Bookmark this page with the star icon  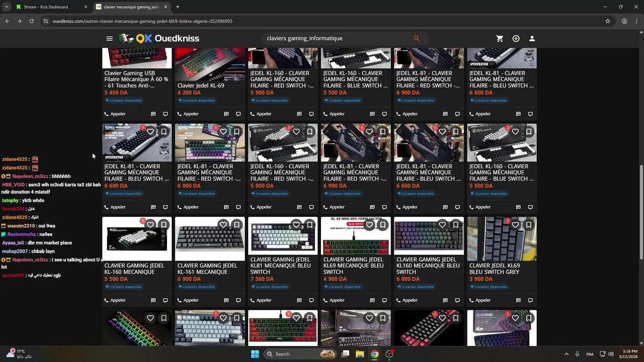(x=608, y=21)
